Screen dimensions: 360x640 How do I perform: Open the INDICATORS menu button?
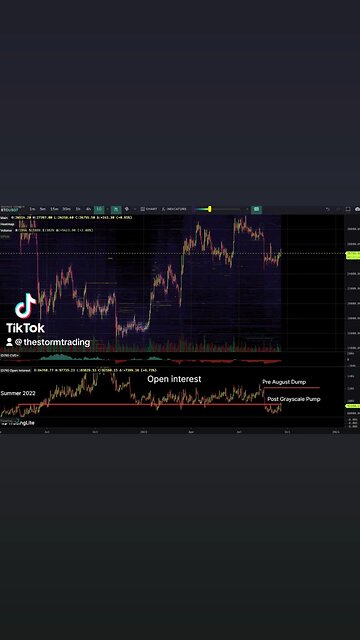[x=174, y=209]
